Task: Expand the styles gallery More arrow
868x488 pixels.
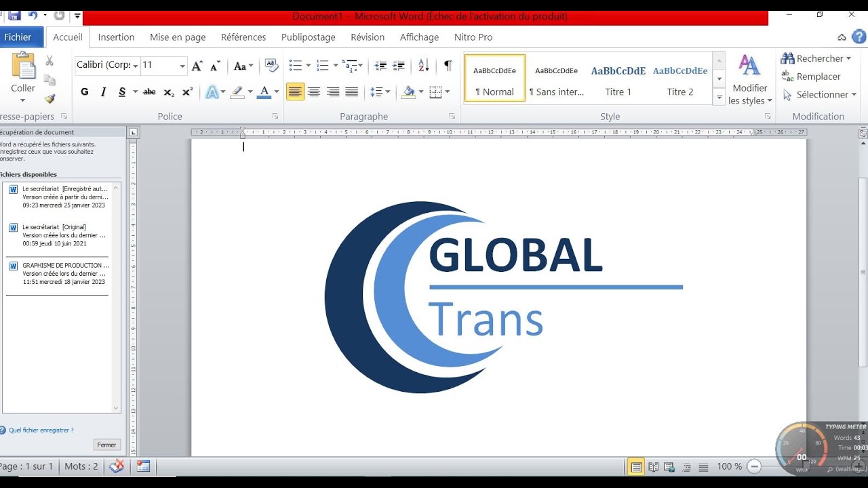Action: pyautogui.click(x=719, y=97)
